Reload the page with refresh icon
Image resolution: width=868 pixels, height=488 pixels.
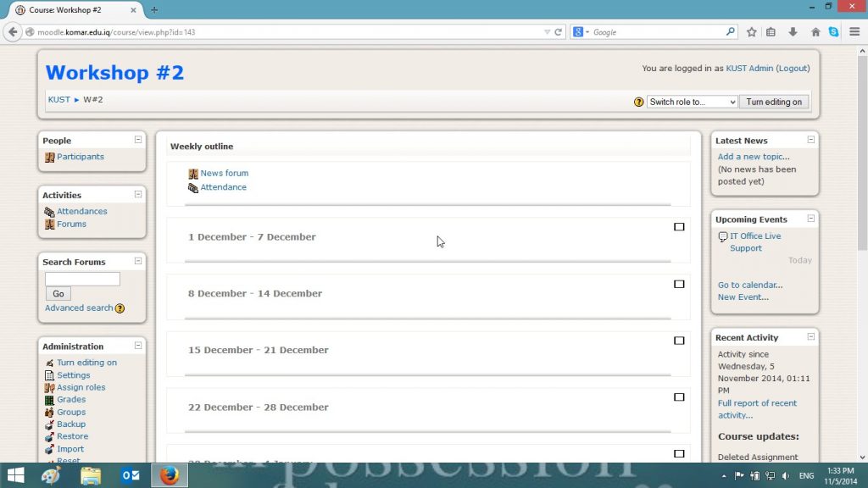click(558, 32)
